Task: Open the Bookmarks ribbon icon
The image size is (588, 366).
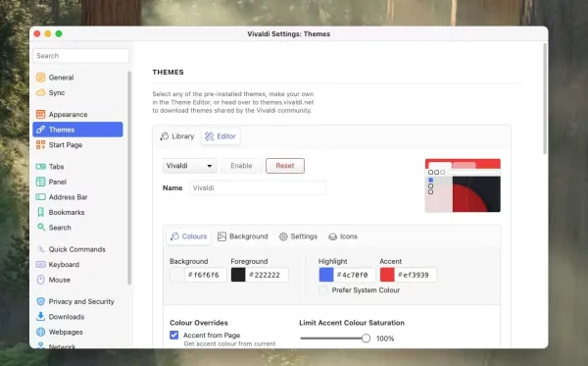Action: coord(40,212)
